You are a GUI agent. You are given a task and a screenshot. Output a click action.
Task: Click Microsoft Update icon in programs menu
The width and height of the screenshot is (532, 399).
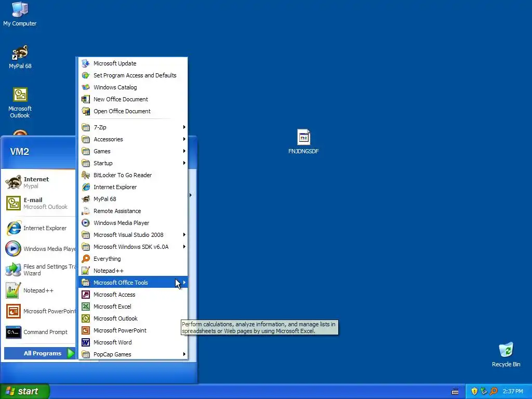point(86,63)
